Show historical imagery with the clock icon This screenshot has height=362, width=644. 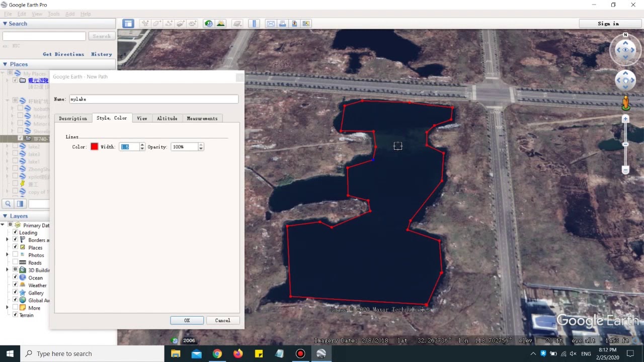[209, 24]
